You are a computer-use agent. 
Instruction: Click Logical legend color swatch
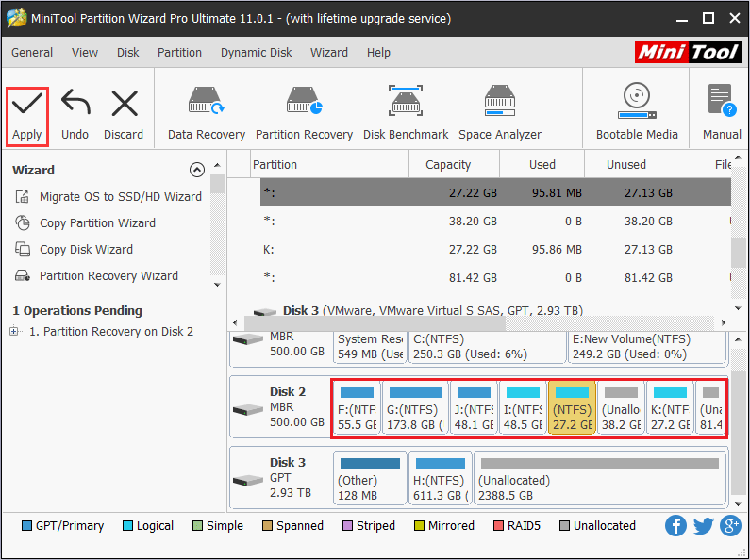(127, 526)
